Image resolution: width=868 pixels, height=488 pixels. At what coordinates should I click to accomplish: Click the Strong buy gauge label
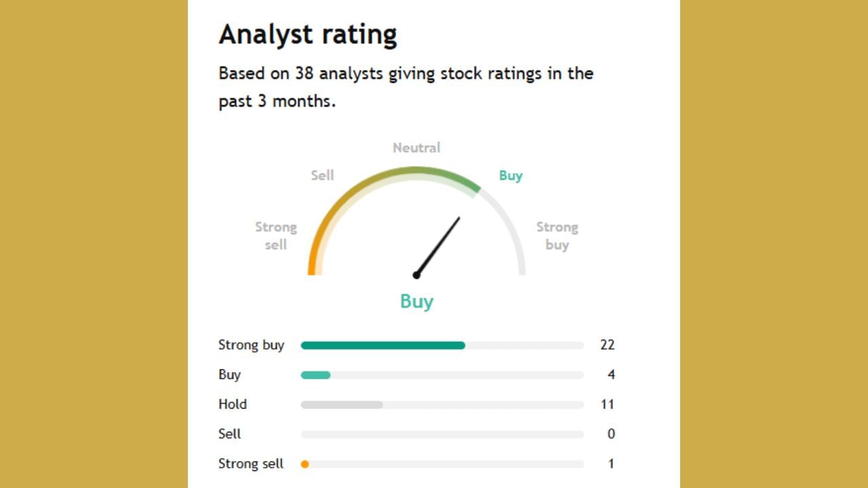[557, 235]
